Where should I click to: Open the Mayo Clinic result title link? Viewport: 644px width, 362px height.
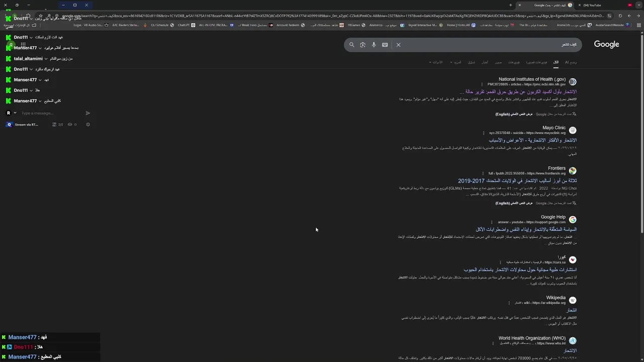pyautogui.click(x=533, y=140)
